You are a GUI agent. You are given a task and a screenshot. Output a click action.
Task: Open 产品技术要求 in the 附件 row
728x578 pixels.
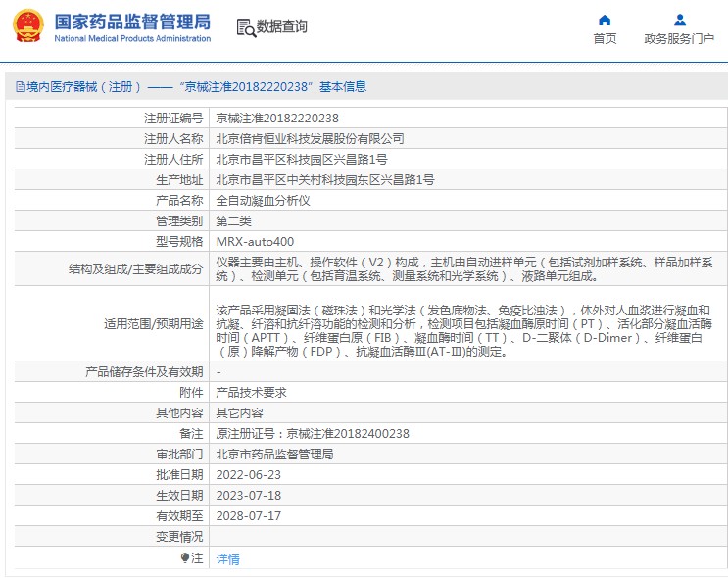tap(251, 392)
